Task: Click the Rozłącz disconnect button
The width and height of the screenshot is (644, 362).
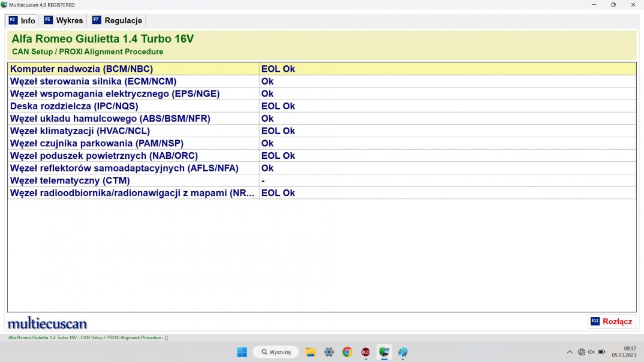Action: pyautogui.click(x=612, y=321)
